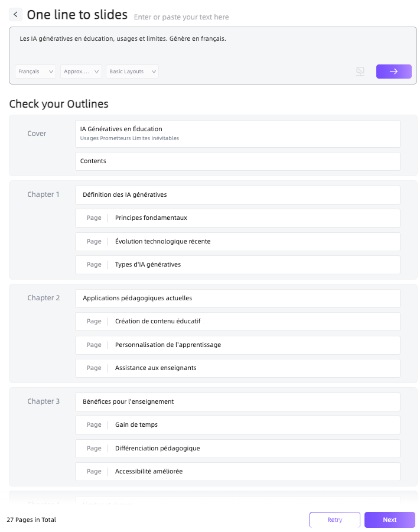Edit Chapter 1 title Définition des IA génératives
The image size is (420, 532).
coord(237,194)
